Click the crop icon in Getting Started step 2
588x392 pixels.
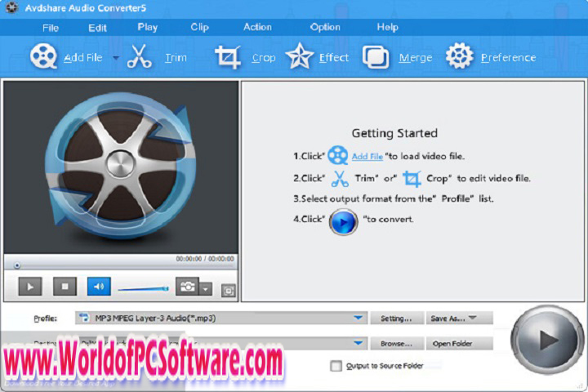point(412,179)
